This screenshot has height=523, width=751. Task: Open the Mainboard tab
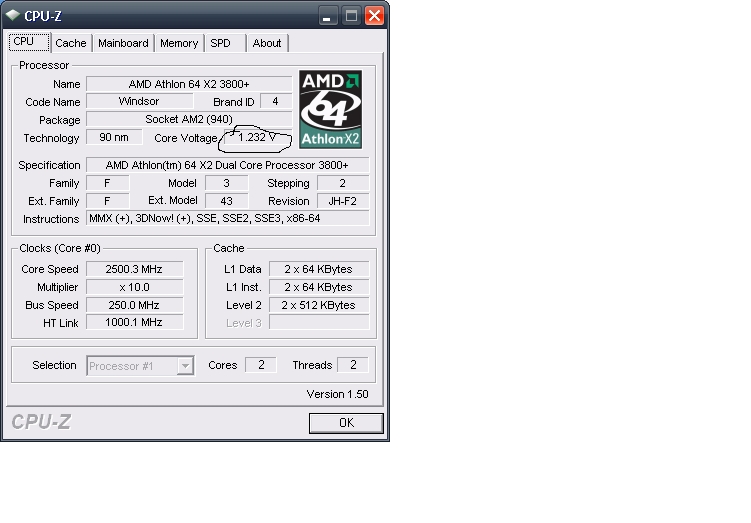coord(124,43)
